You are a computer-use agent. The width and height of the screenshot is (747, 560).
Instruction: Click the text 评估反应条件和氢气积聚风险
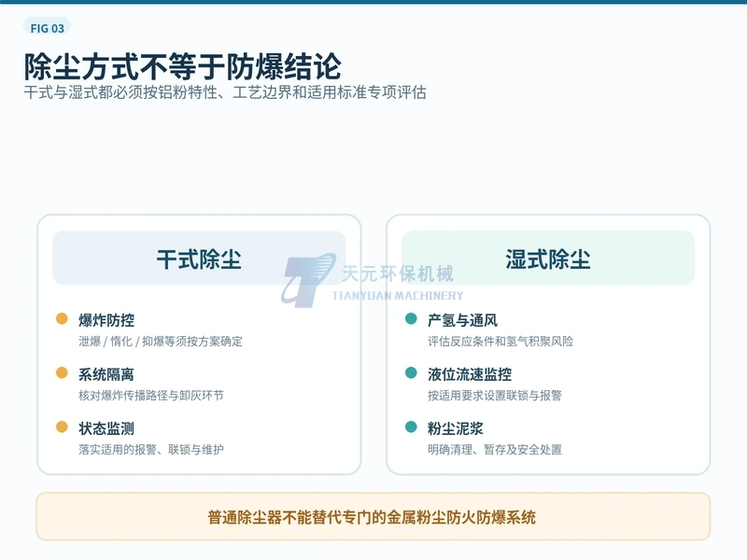coord(500,341)
